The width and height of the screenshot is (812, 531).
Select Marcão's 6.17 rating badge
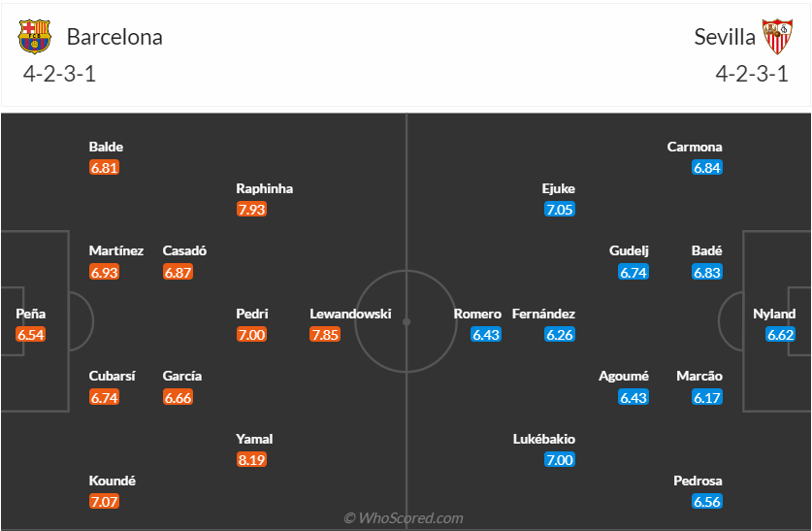[707, 397]
